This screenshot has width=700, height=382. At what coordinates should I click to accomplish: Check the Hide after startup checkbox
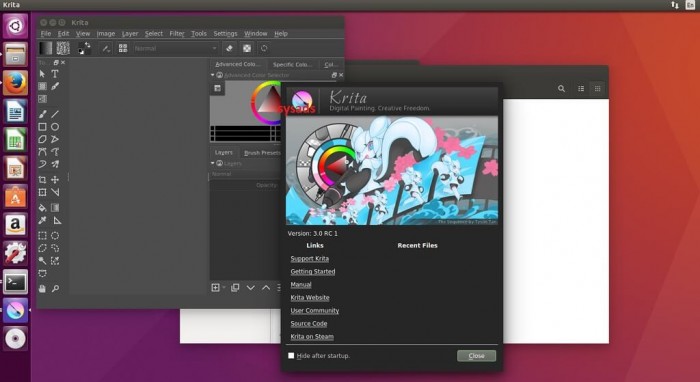point(291,356)
